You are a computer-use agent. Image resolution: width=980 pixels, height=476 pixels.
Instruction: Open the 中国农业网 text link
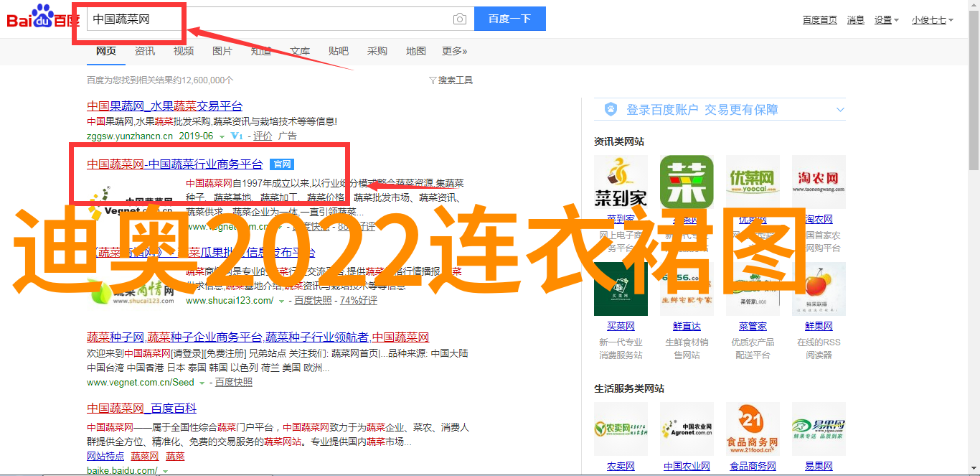click(x=687, y=467)
